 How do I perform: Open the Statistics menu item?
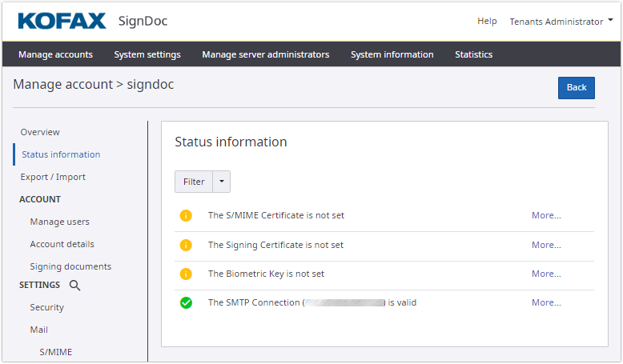(x=473, y=54)
